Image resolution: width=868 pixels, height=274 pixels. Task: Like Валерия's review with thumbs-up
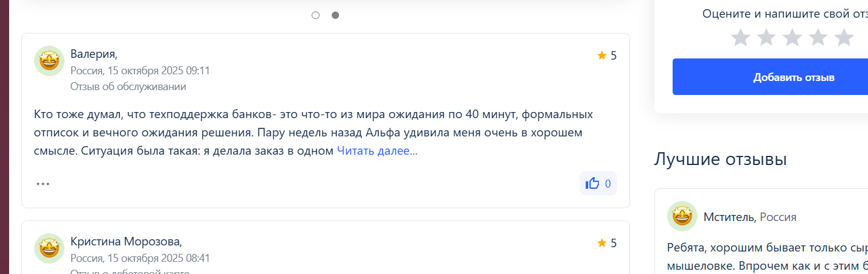coord(598,183)
